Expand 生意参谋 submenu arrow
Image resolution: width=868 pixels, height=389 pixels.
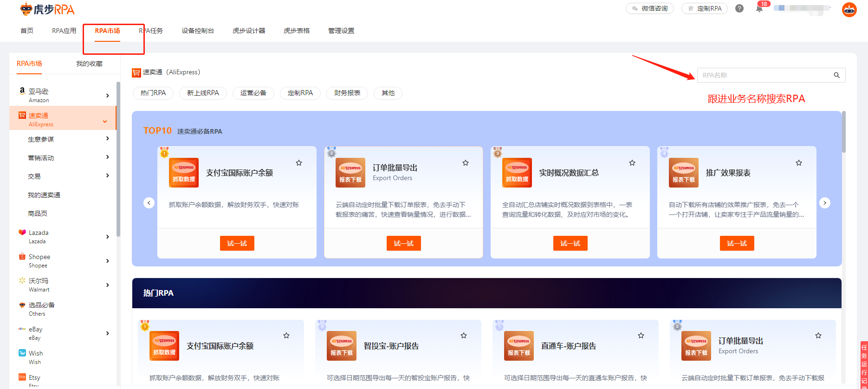tap(107, 138)
